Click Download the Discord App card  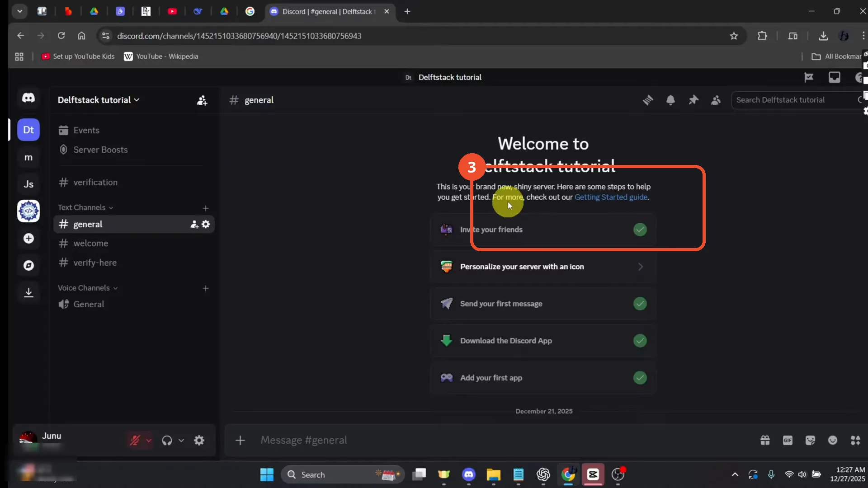[543, 341]
